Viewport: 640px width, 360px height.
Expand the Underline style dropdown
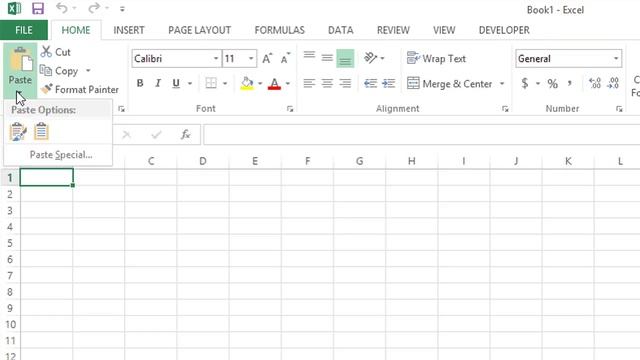(x=190, y=84)
